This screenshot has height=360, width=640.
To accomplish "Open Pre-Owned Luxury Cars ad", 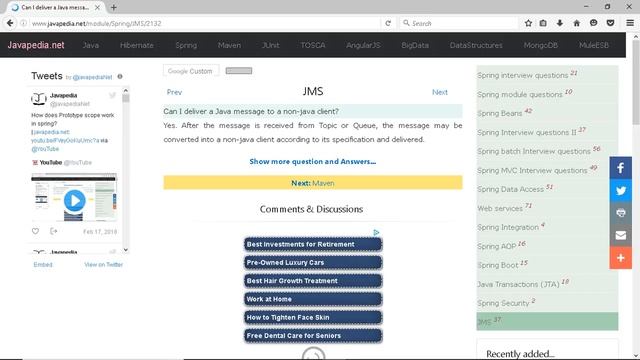I will click(x=313, y=262).
